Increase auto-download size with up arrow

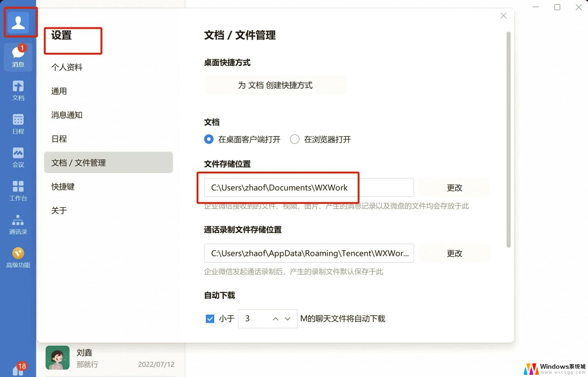click(x=276, y=319)
